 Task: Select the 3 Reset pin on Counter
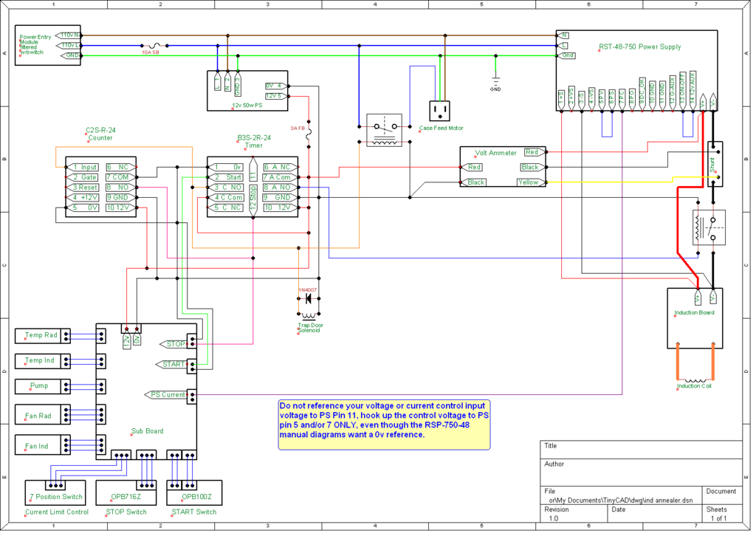point(83,187)
